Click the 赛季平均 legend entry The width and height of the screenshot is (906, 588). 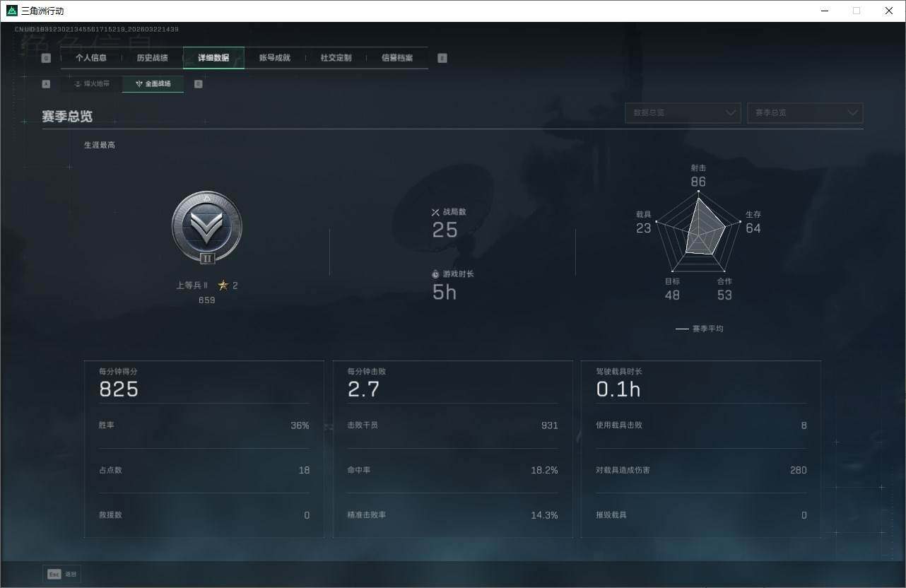click(699, 329)
